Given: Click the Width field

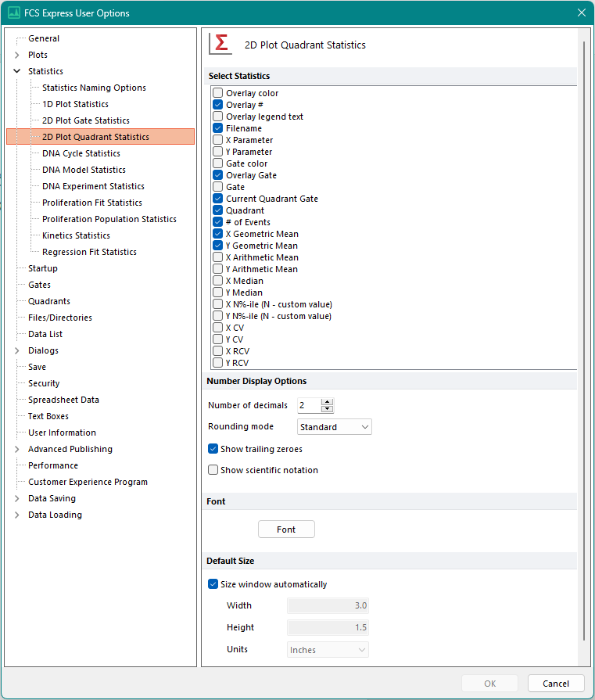Looking at the screenshot, I should coord(328,605).
